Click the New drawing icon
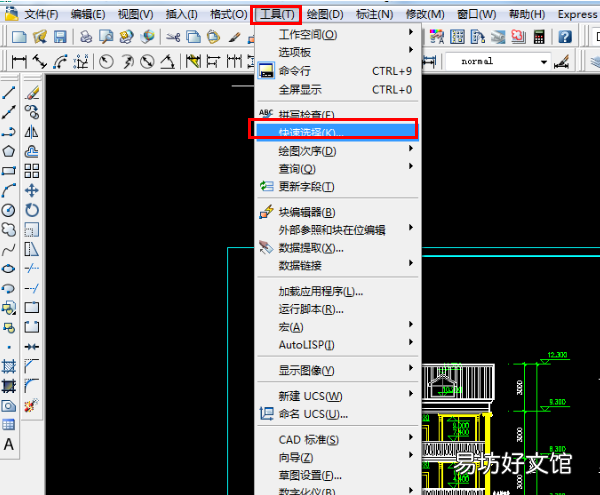Image resolution: width=600 pixels, height=495 pixels. click(x=19, y=37)
